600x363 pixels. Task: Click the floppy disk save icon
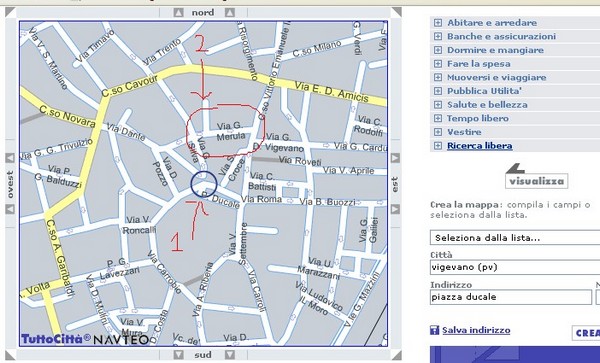click(434, 330)
